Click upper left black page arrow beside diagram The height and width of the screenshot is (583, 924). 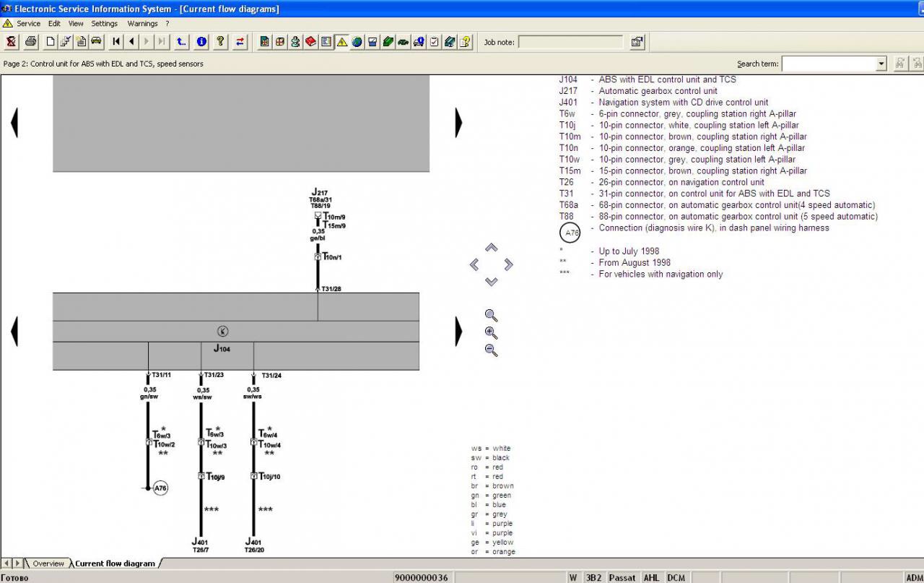click(14, 123)
